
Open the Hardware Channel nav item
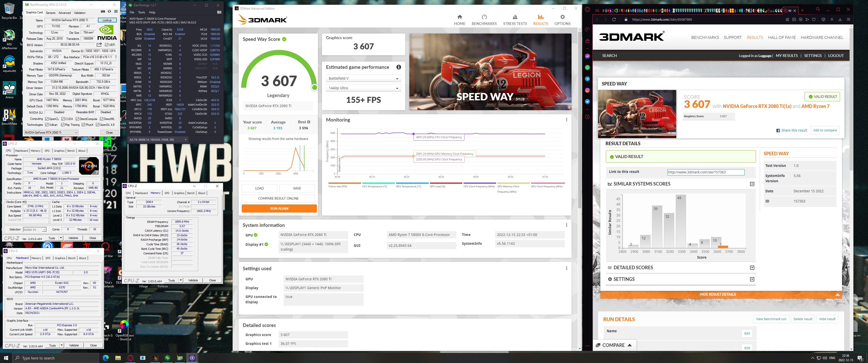coord(822,37)
